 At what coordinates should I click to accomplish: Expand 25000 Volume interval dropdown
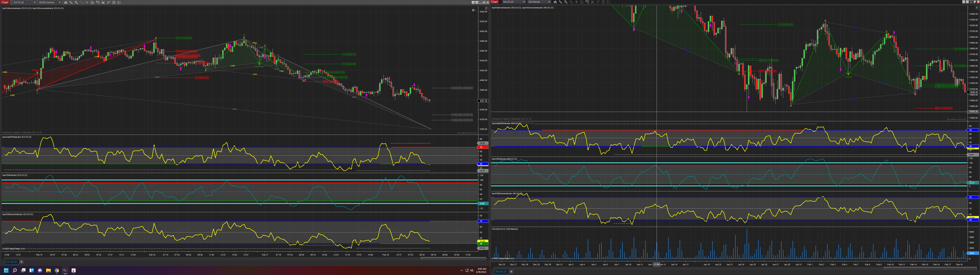(60, 2)
